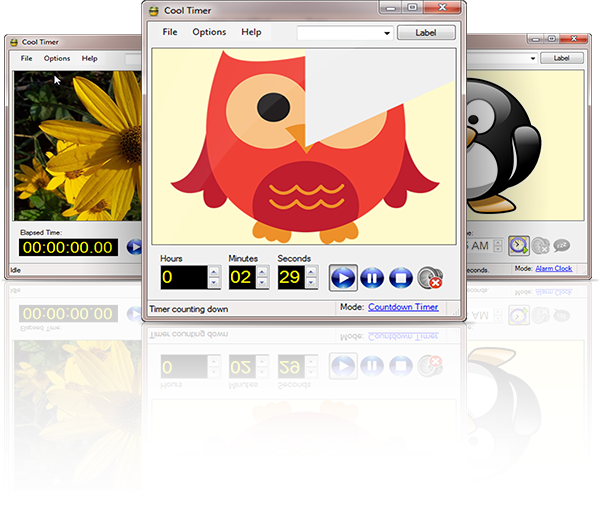600x528 pixels.
Task: Open the Options menu in front window
Action: [x=209, y=32]
